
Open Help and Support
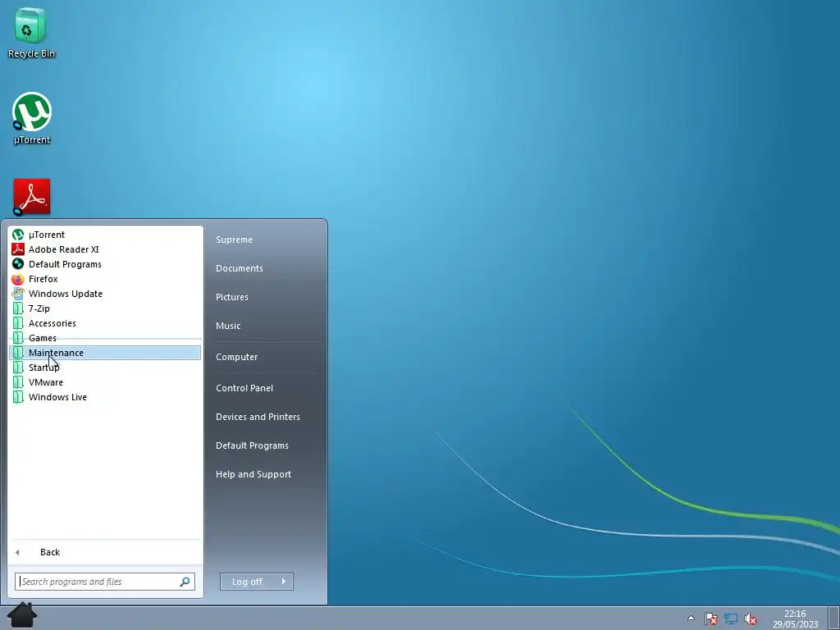(x=253, y=474)
